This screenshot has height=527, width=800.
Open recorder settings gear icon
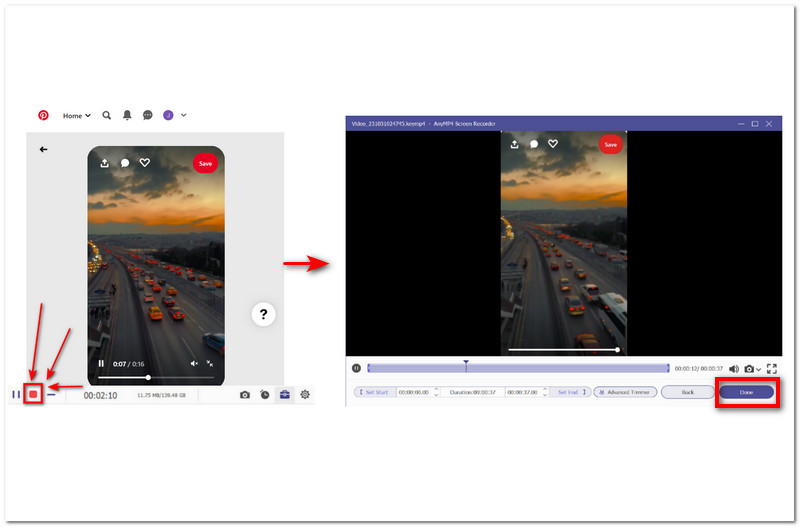tap(305, 395)
